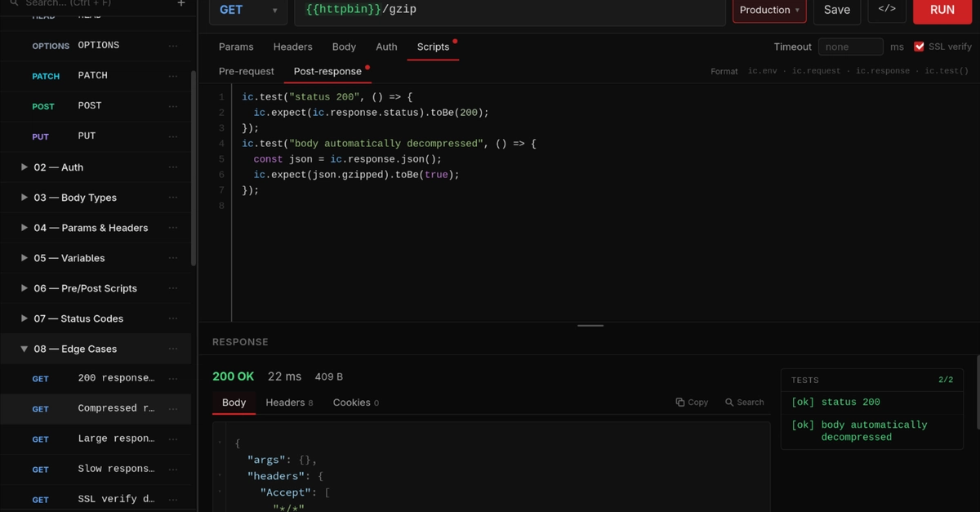The height and width of the screenshot is (512, 980).
Task: Open more options for 04 — Params & Headers
Action: click(173, 228)
